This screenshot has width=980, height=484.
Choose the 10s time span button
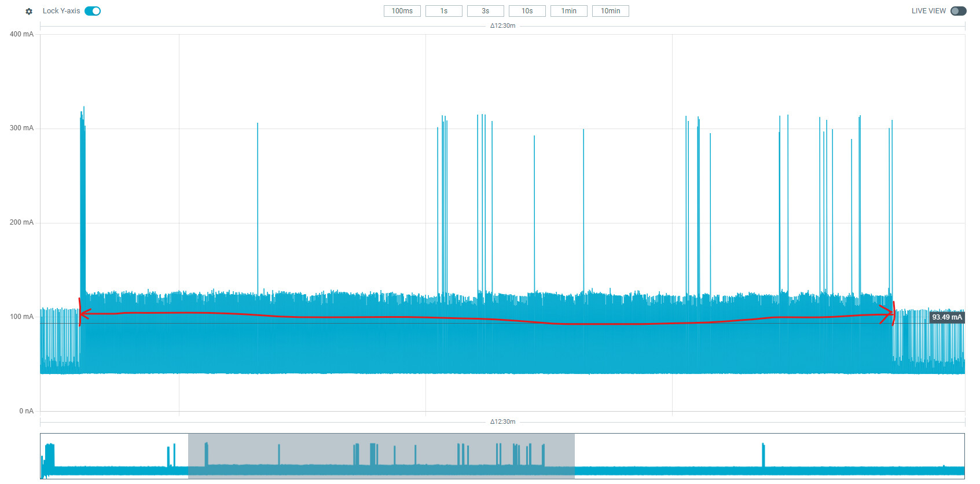(x=527, y=11)
